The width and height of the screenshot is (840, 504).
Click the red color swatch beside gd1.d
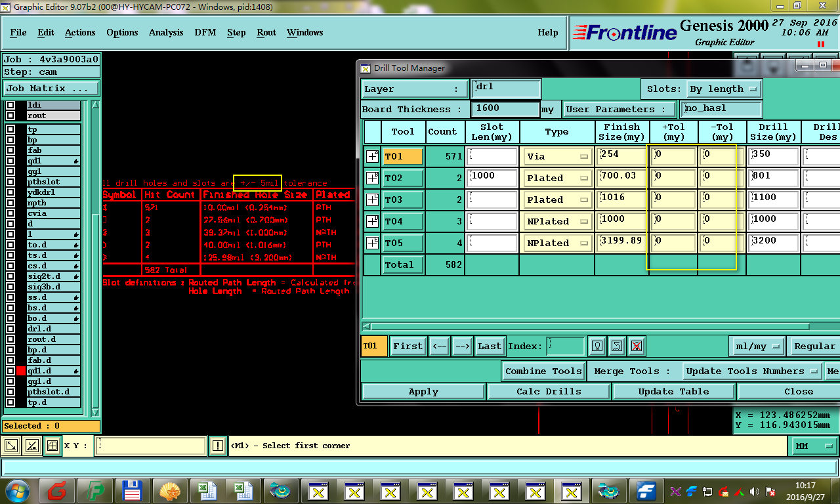click(21, 371)
